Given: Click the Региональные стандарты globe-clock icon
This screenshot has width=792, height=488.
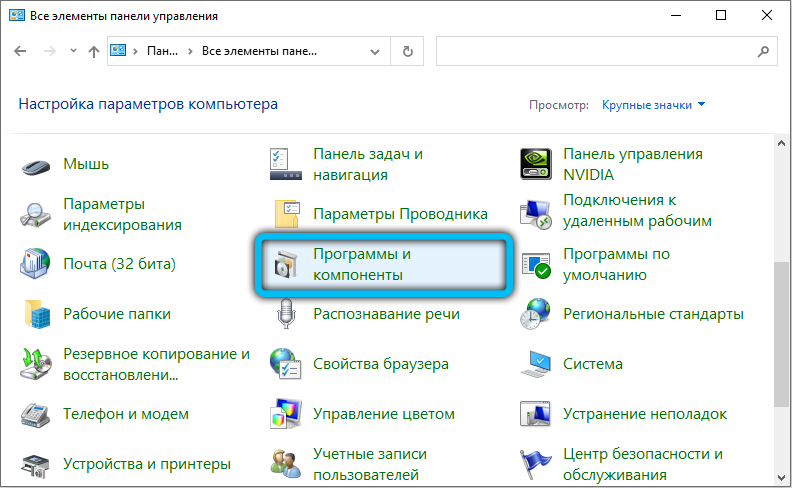Looking at the screenshot, I should point(537,314).
